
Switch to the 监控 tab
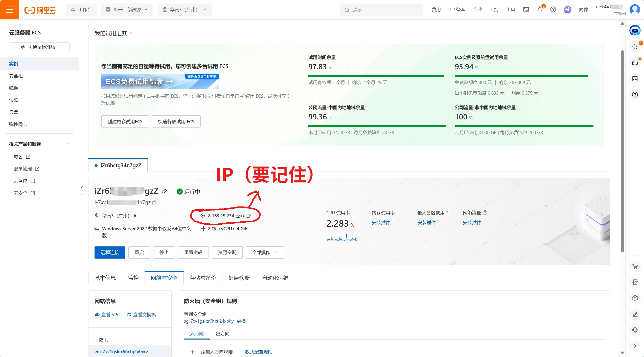click(133, 278)
